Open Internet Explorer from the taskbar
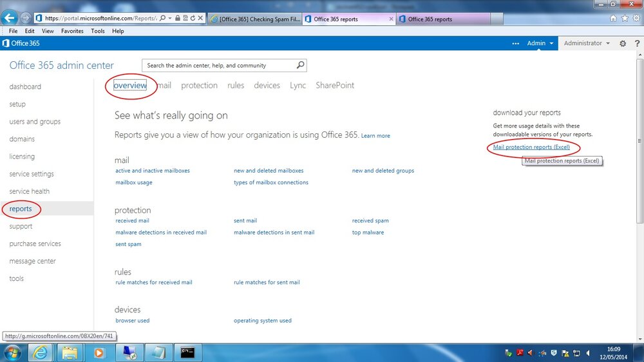644x362 pixels. pos(40,352)
